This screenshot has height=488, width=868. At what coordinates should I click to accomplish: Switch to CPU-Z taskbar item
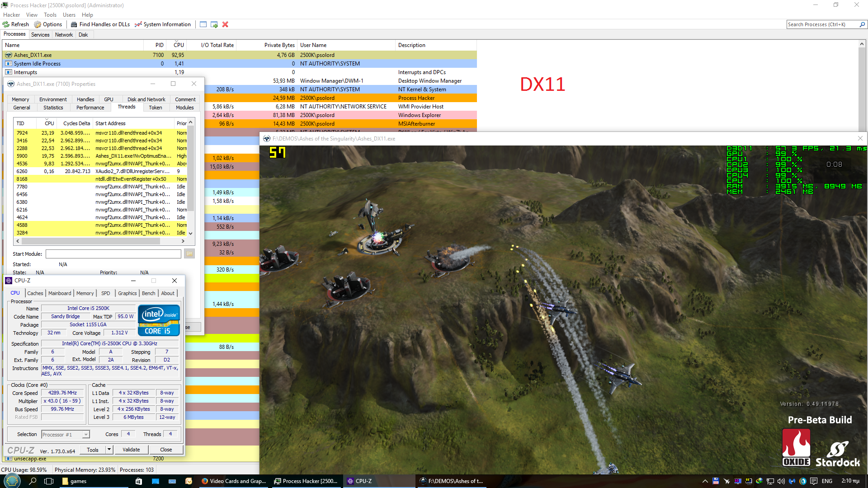pos(379,481)
